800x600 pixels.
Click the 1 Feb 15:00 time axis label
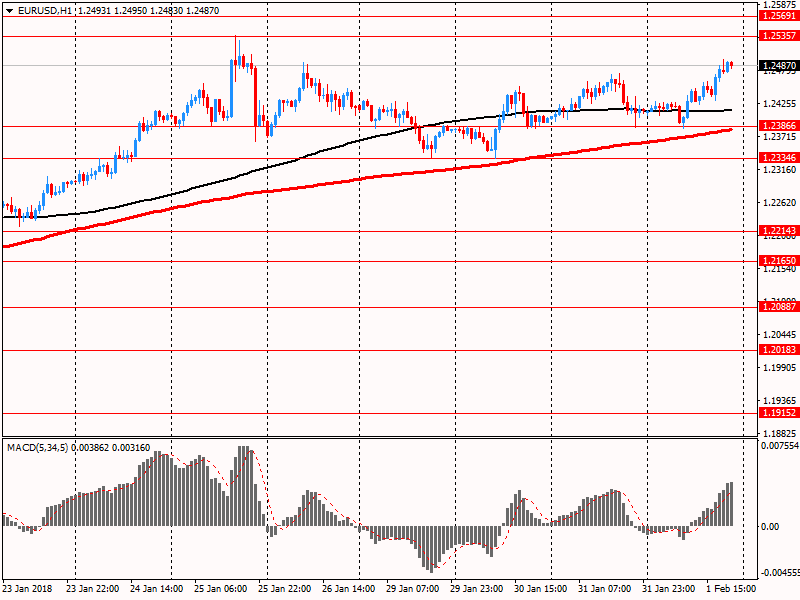pyautogui.click(x=731, y=589)
